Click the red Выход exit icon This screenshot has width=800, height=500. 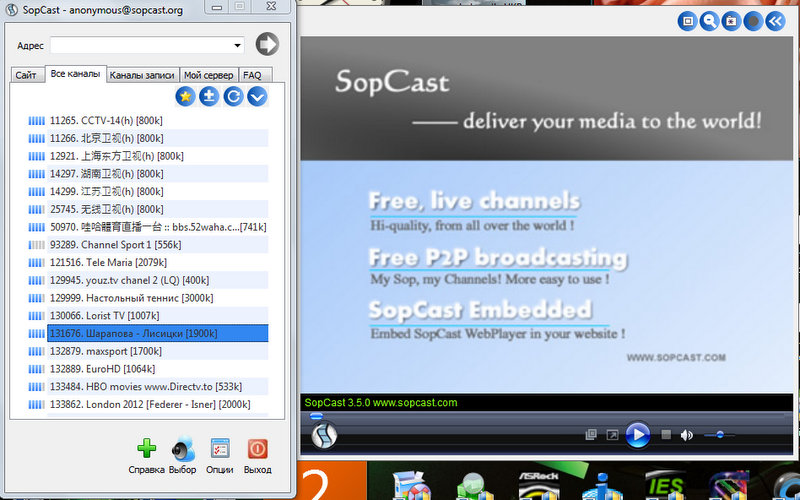(258, 456)
